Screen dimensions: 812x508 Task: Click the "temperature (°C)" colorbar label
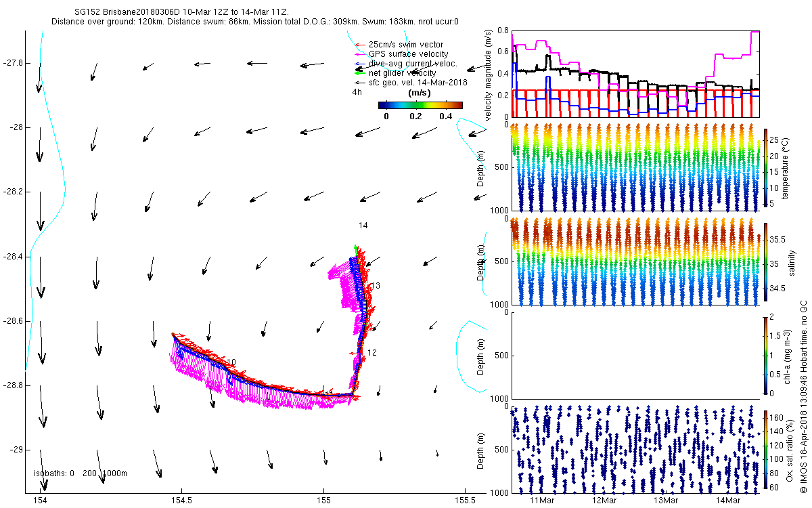pos(786,167)
